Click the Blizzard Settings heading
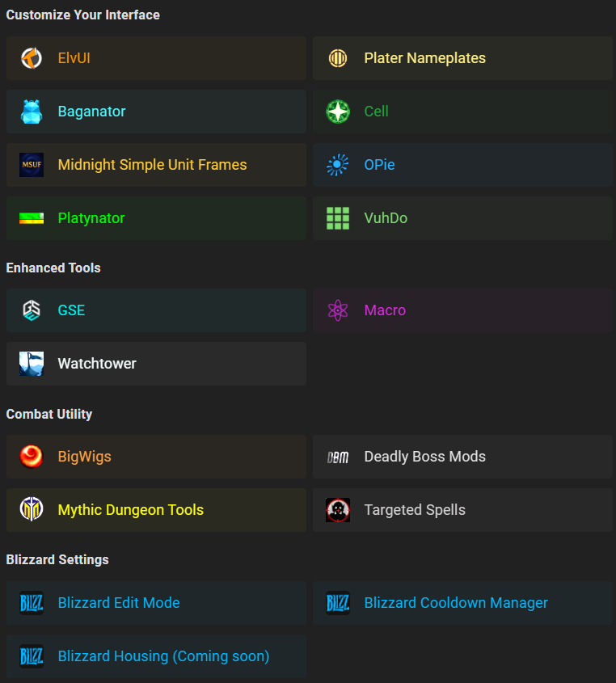Image resolution: width=616 pixels, height=683 pixels. (x=57, y=559)
